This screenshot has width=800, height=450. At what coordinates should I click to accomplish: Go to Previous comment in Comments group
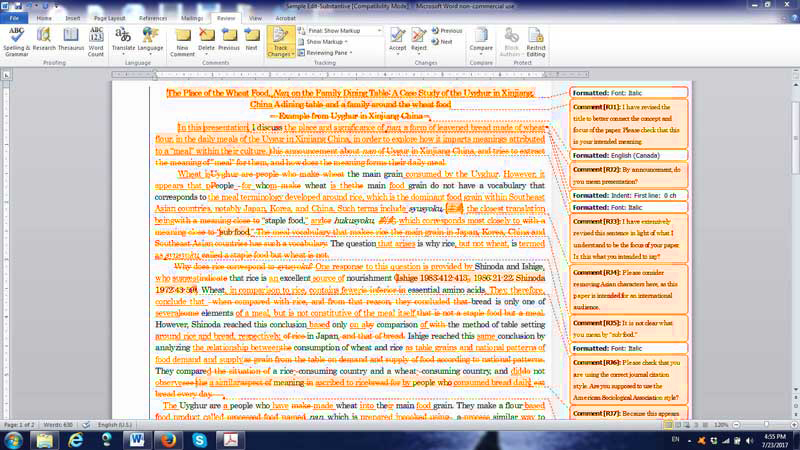[x=229, y=40]
